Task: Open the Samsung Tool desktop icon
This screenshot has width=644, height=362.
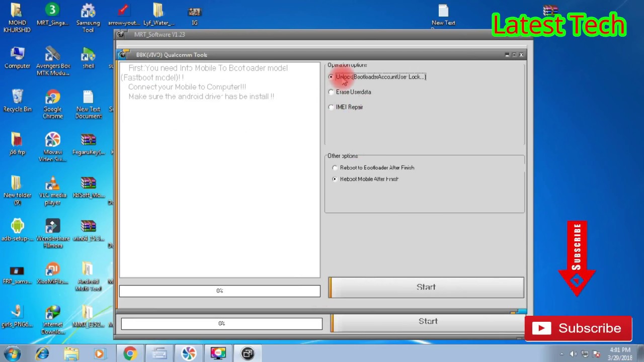Action: (88, 18)
